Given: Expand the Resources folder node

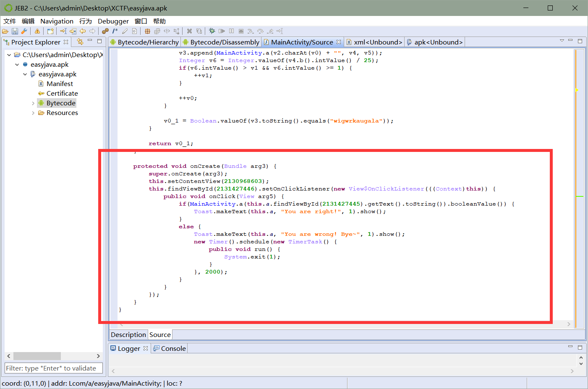Looking at the screenshot, I should pyautogui.click(x=33, y=112).
